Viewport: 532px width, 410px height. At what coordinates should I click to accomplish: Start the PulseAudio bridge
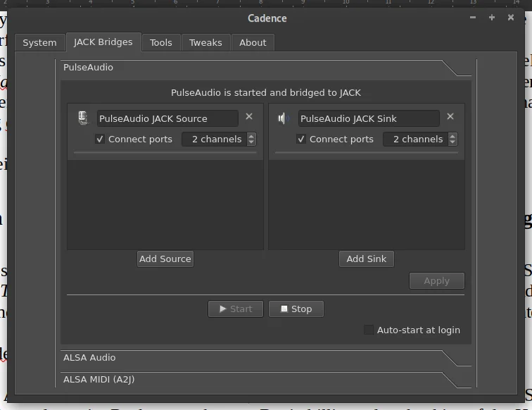tap(236, 309)
